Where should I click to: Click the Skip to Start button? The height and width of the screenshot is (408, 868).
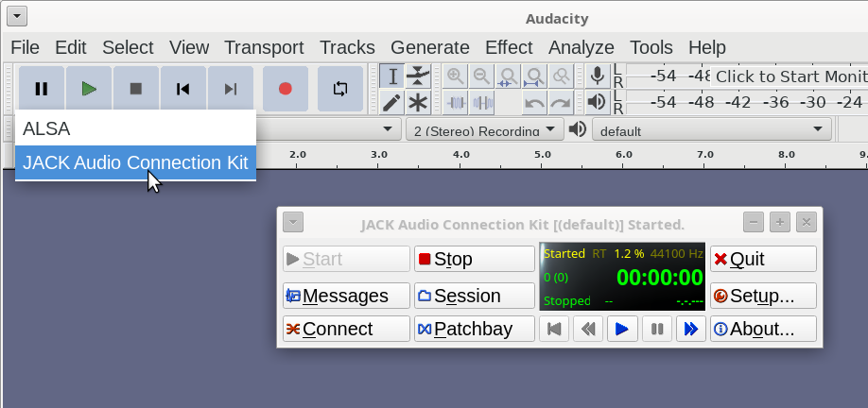[x=183, y=89]
